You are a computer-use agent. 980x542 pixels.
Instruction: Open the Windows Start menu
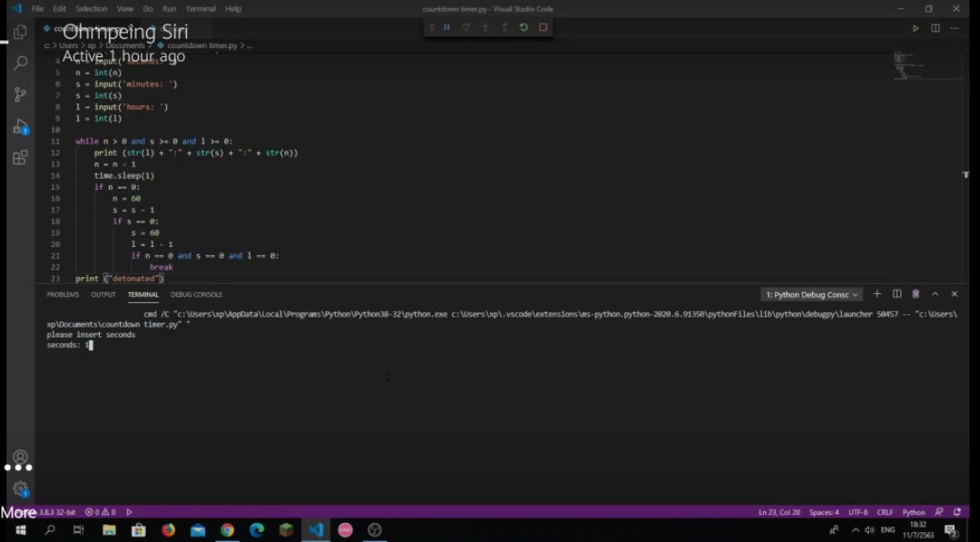tap(20, 530)
